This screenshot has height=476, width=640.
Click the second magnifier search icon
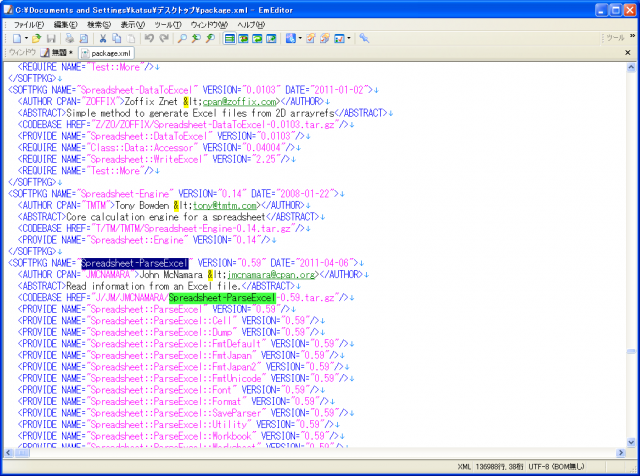tap(196, 38)
